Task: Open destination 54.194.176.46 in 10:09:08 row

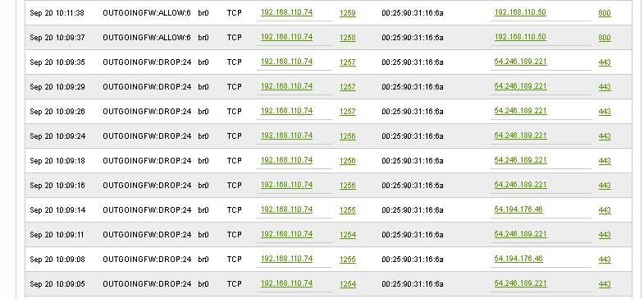Action: click(x=518, y=259)
